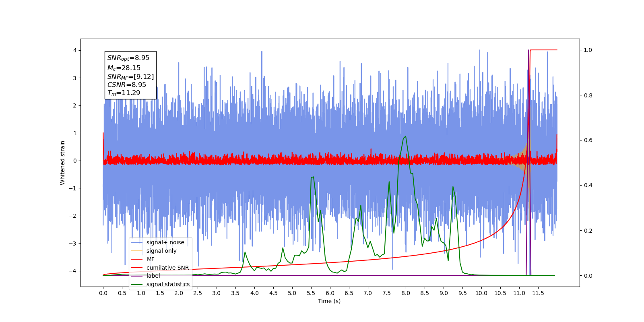Viewport: 644px width, 322px height.
Task: Click the right y-axis tick label 0.2
Action: pos(588,231)
